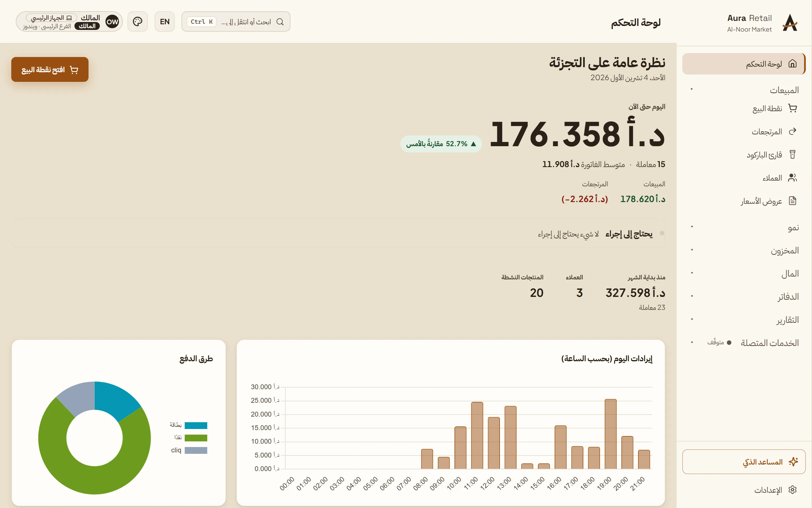Screen dimensions: 812x508
Task: Toggle cliq series in payment legend
Action: point(189,450)
